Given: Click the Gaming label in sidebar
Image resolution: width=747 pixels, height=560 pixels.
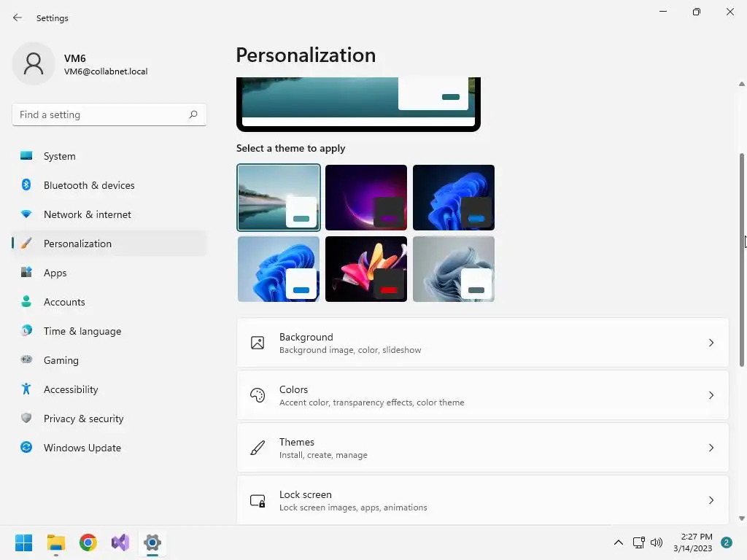Looking at the screenshot, I should (61, 360).
